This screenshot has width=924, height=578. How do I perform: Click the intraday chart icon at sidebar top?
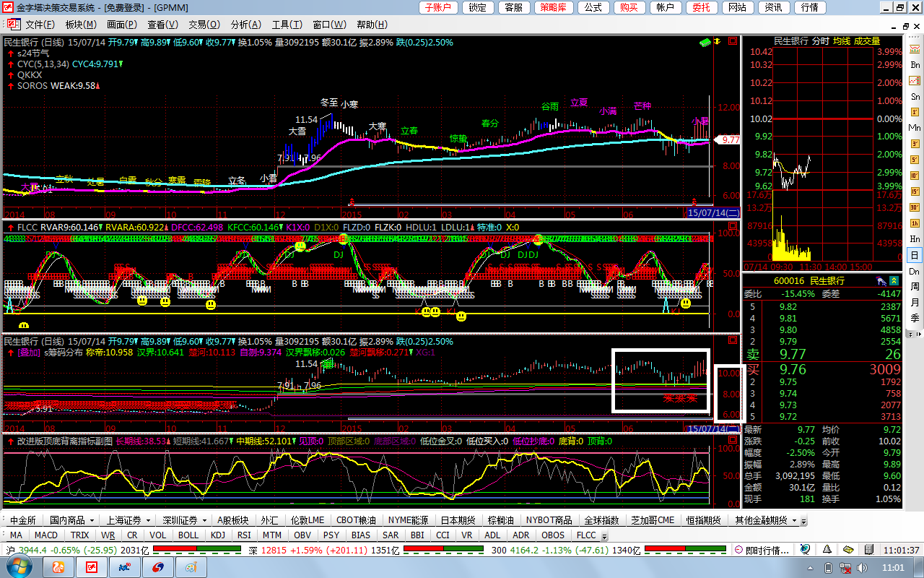(915, 48)
